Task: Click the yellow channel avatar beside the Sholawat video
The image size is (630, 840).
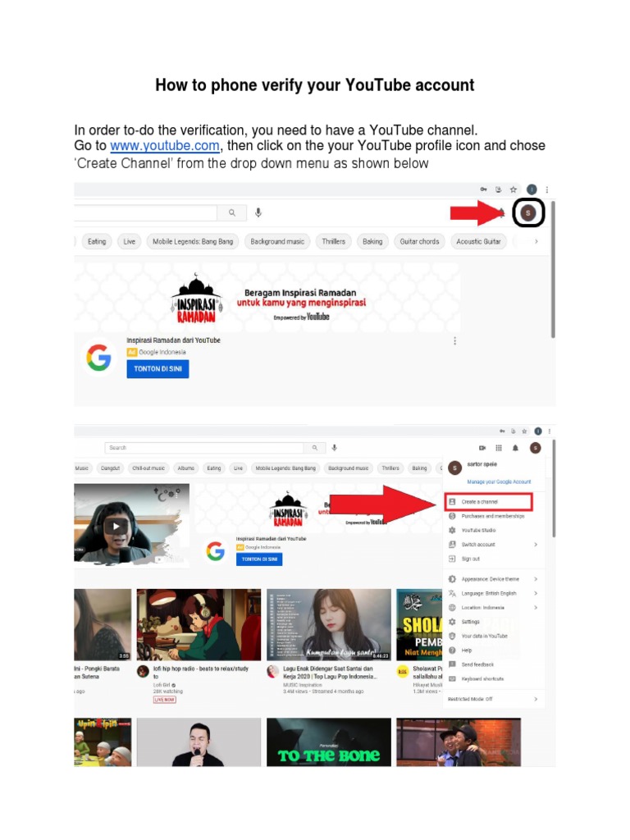Action: click(x=402, y=672)
